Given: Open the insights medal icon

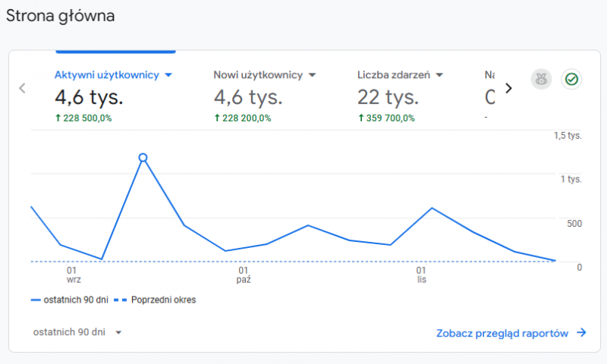Looking at the screenshot, I should coord(541,79).
